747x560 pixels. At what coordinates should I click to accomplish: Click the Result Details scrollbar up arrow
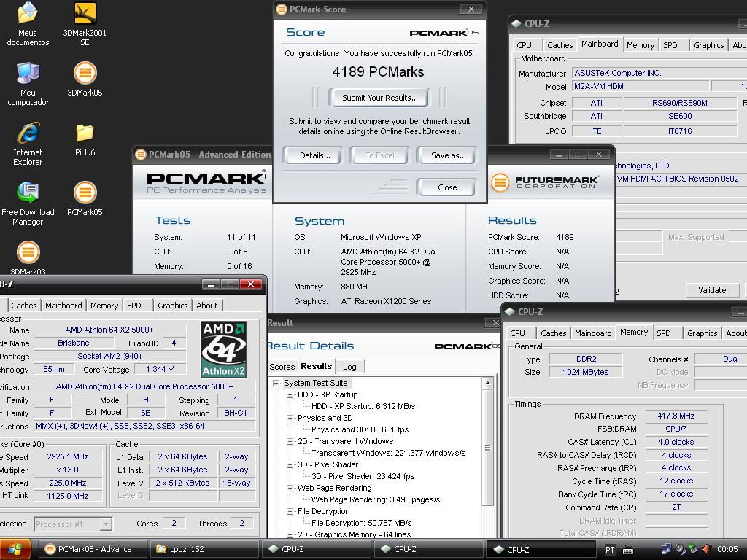[487, 384]
